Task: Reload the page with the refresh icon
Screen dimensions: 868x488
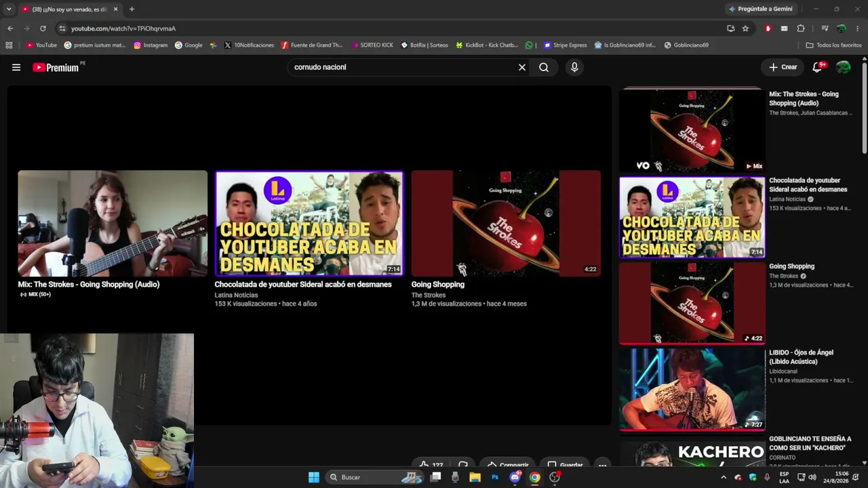Action: click(43, 28)
